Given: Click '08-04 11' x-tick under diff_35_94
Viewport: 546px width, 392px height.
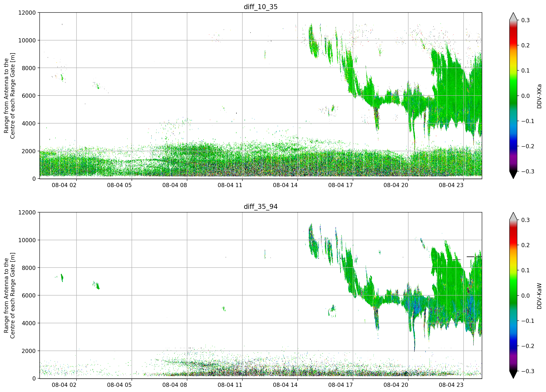Looking at the screenshot, I should click(230, 385).
